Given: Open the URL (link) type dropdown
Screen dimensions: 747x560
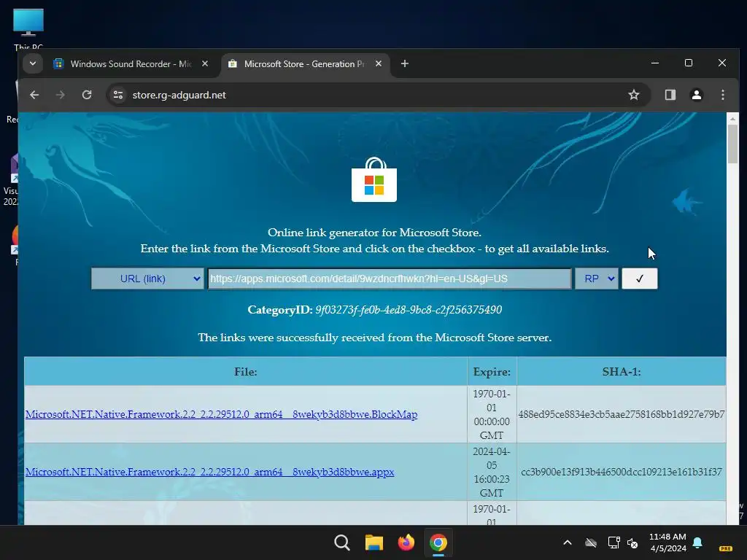Looking at the screenshot, I should (x=147, y=279).
